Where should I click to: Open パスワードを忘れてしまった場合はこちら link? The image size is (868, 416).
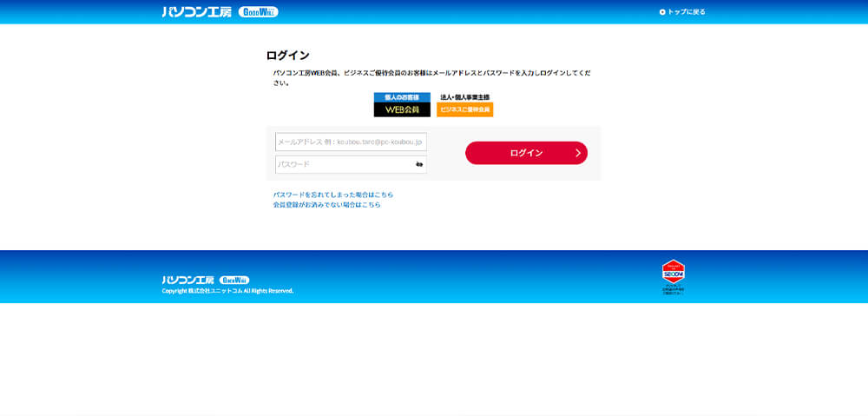tap(333, 195)
